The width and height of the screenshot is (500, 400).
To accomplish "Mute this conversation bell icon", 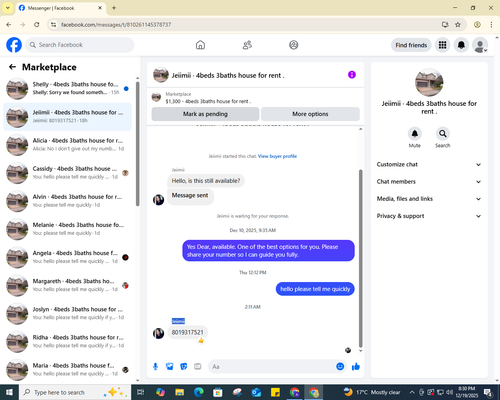I will click(415, 134).
